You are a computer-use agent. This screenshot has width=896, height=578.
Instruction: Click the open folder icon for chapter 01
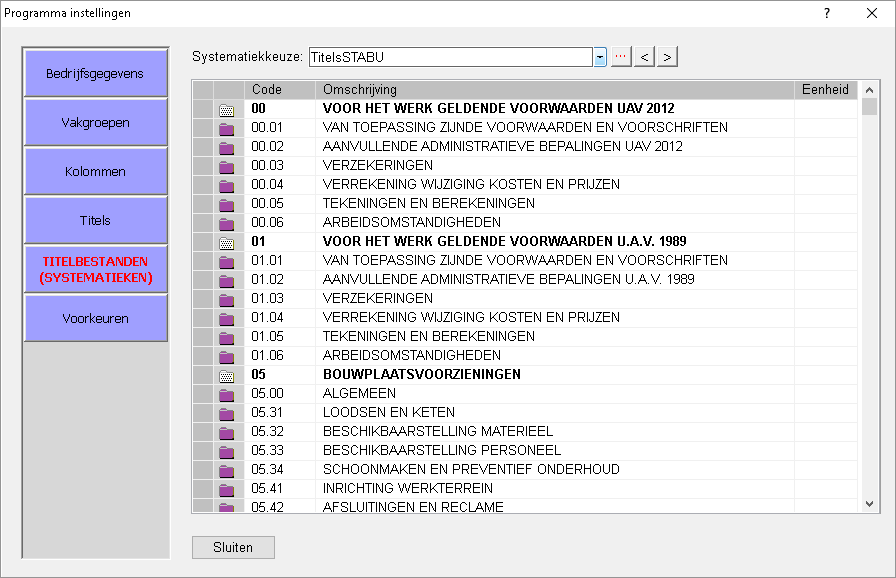225,241
